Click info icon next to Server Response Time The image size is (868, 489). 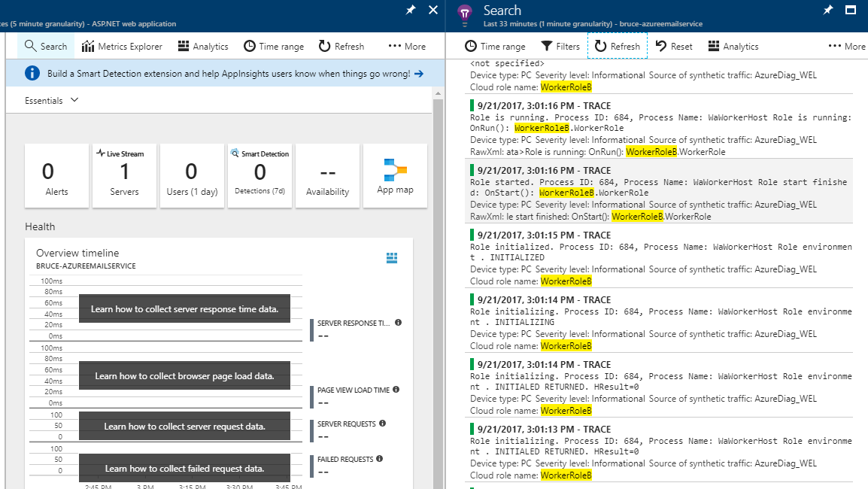coord(398,323)
